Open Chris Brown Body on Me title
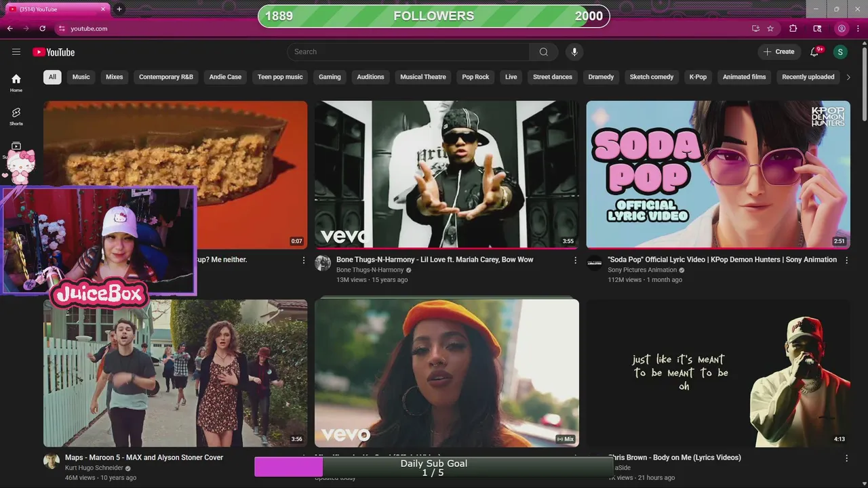Viewport: 868px width, 488px height. click(x=674, y=457)
